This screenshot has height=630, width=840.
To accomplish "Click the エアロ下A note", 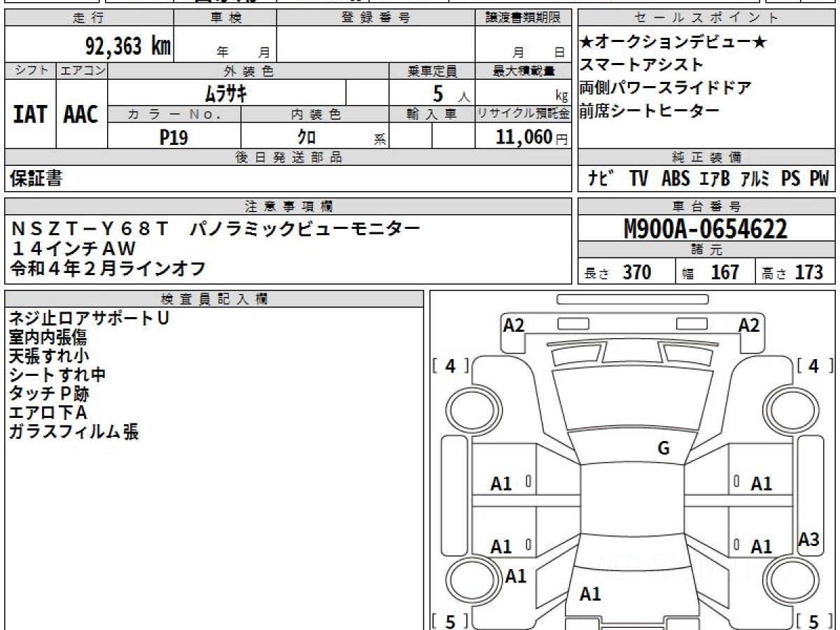I will point(48,412).
